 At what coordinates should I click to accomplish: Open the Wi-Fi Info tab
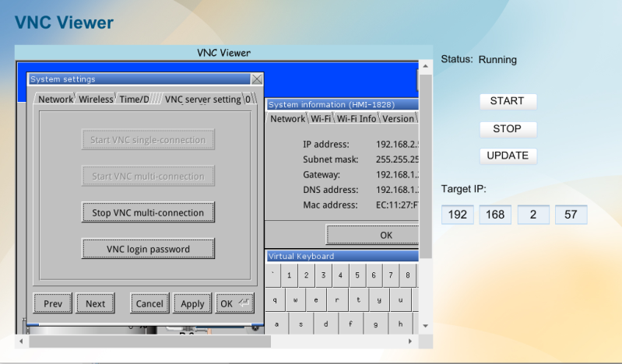357,118
